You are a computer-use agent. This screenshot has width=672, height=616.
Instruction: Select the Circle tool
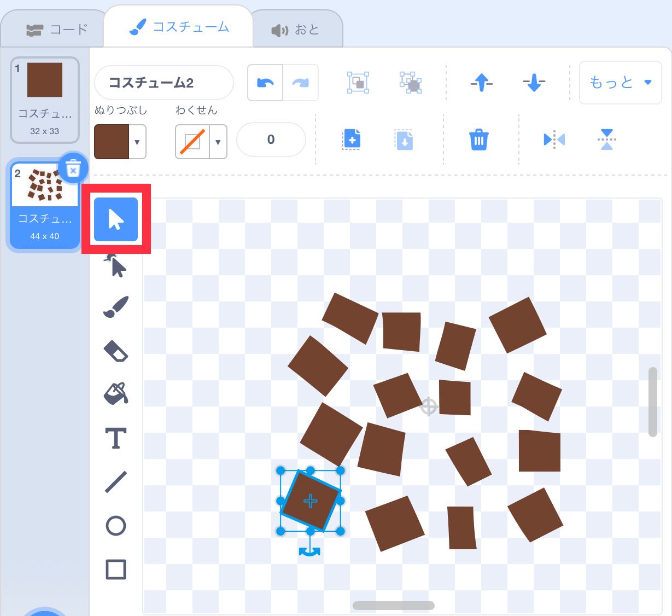point(115,525)
